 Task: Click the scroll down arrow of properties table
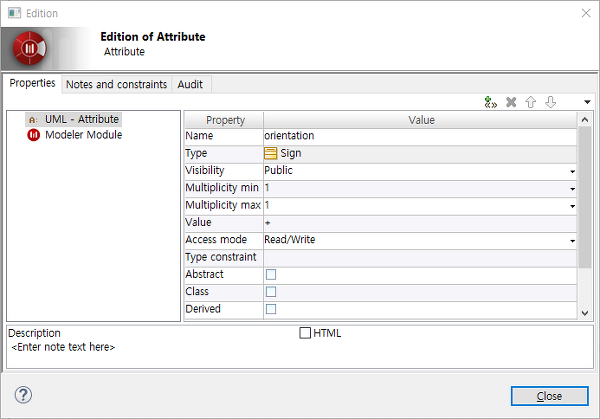[585, 313]
